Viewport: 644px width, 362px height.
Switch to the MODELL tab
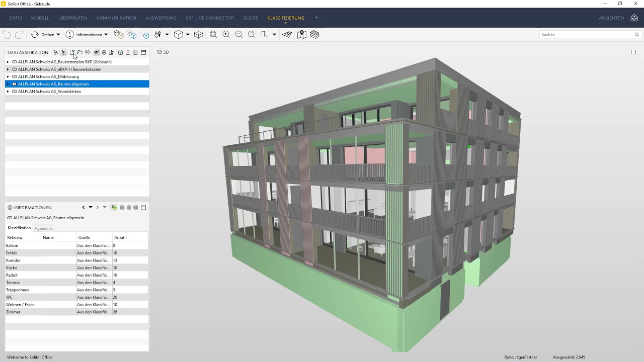(x=40, y=18)
